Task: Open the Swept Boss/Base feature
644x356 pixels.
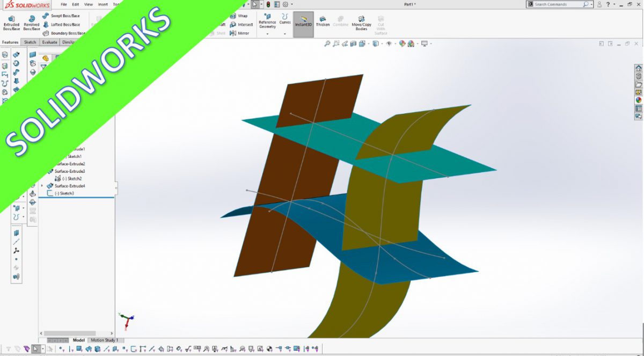Action: [59, 16]
